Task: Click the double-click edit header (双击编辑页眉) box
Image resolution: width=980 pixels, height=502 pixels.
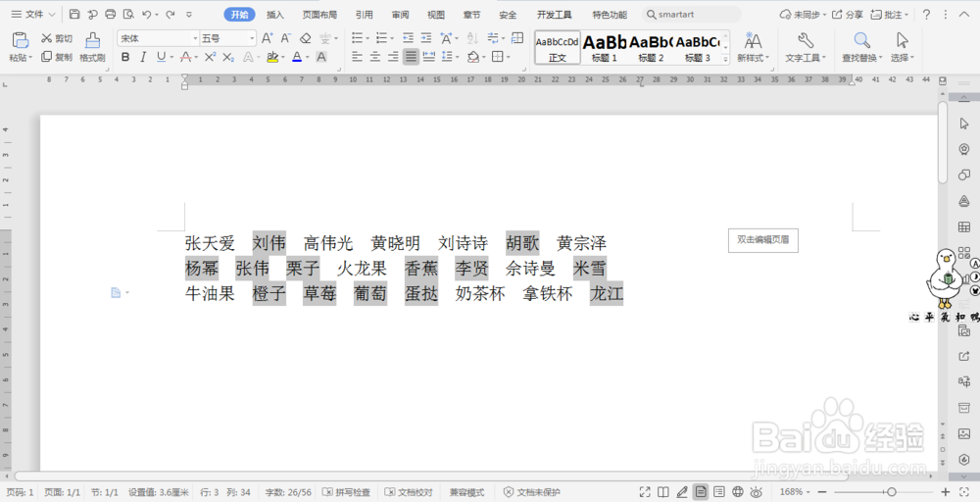Action: point(763,240)
